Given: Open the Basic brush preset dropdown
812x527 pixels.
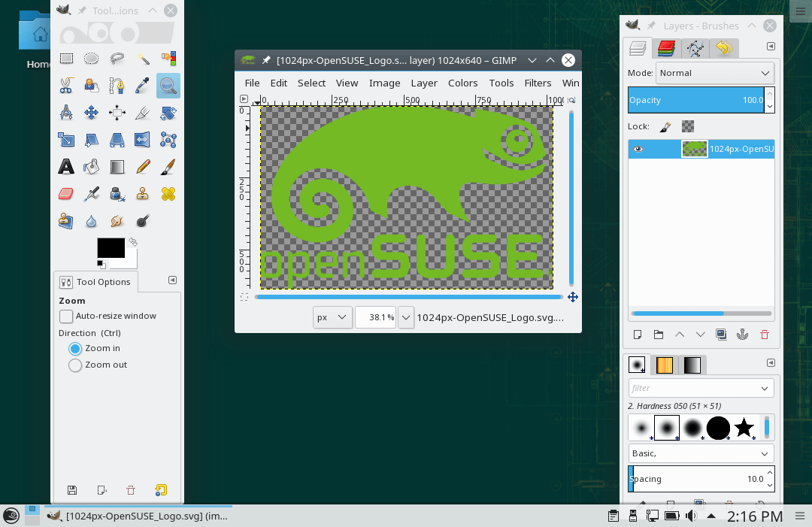Looking at the screenshot, I should [x=701, y=453].
